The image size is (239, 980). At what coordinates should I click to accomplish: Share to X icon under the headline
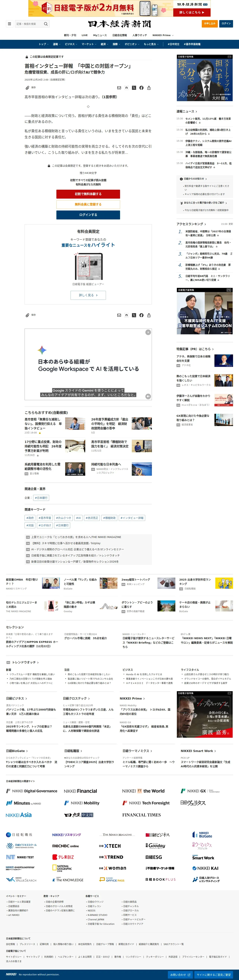coord(134,88)
